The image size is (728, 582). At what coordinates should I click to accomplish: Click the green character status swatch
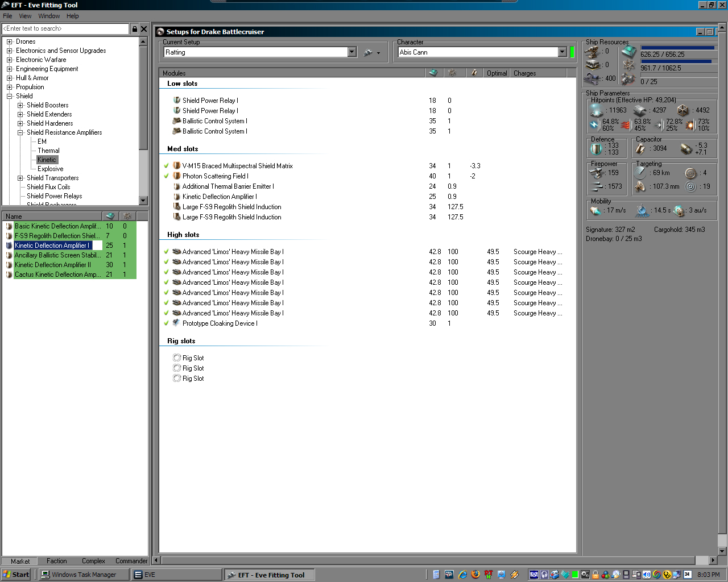pos(572,52)
